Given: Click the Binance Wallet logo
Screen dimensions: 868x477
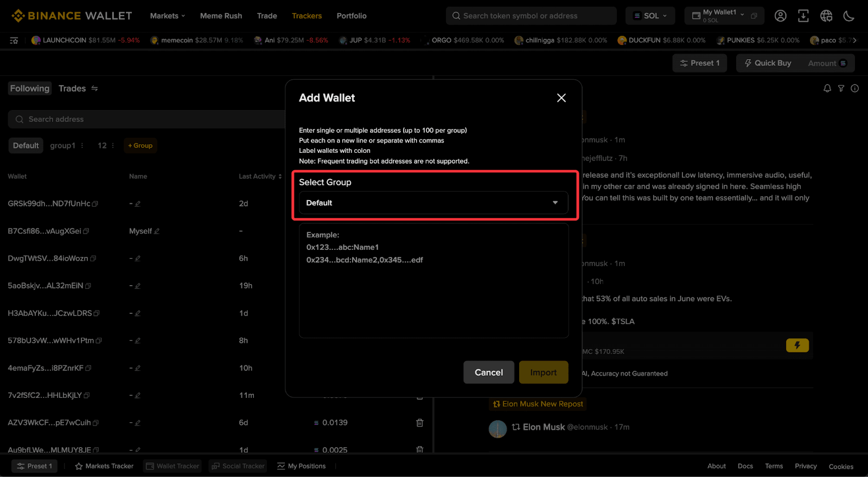Looking at the screenshot, I should (x=72, y=16).
